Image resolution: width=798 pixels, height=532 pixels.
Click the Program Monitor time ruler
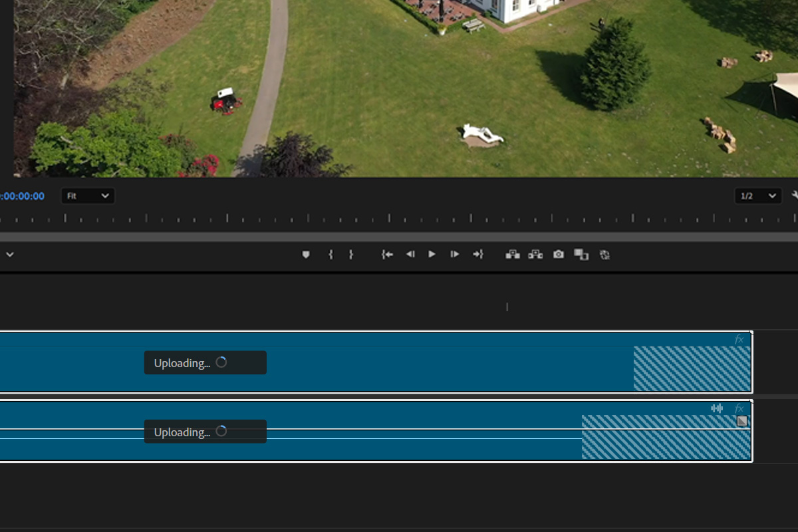[x=399, y=218]
